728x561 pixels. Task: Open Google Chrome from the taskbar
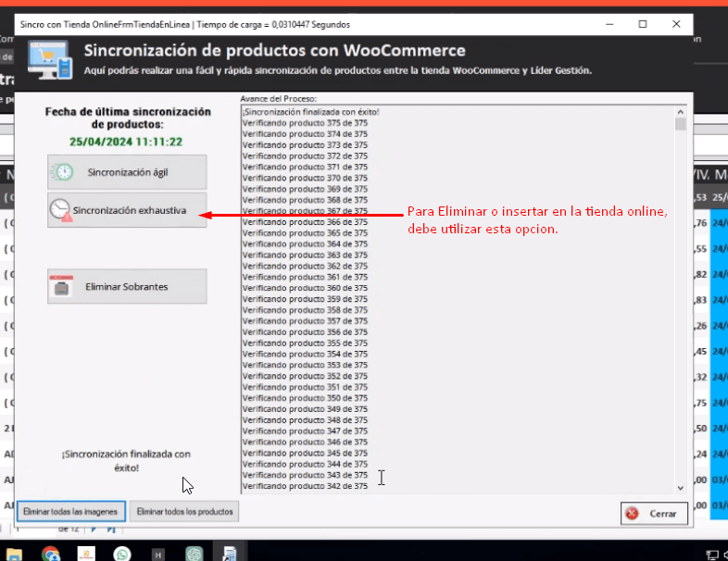point(51,553)
